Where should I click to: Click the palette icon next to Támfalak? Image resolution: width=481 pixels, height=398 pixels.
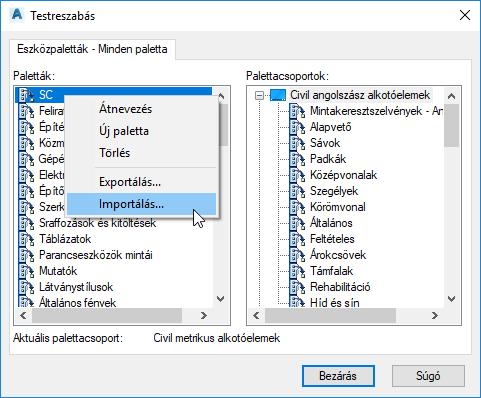point(297,271)
